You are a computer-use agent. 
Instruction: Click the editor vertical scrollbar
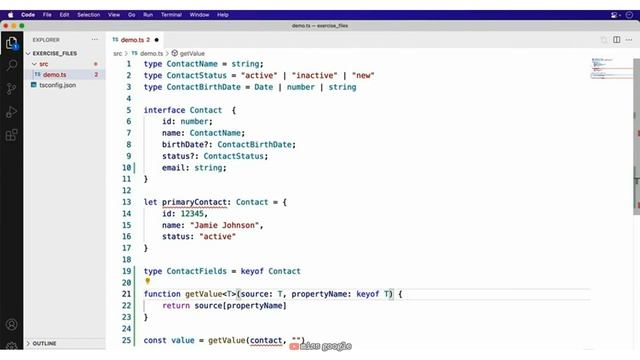(636, 137)
